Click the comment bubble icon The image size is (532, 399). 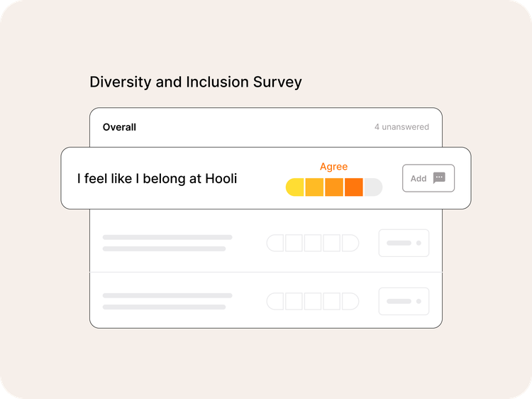pos(439,178)
